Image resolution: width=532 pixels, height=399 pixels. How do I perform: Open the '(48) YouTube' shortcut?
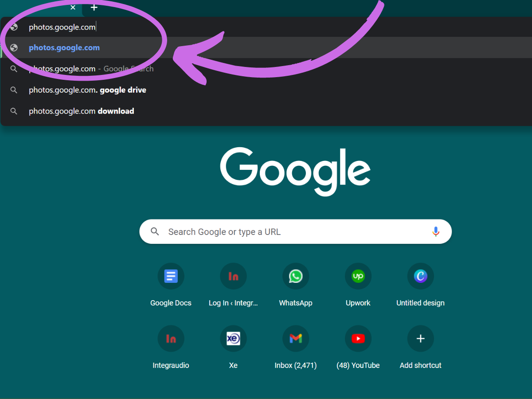(358, 348)
